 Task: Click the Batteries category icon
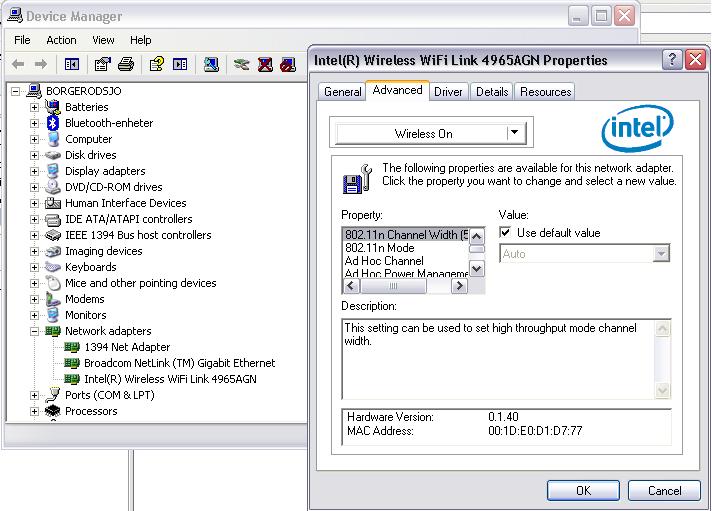(x=53, y=107)
